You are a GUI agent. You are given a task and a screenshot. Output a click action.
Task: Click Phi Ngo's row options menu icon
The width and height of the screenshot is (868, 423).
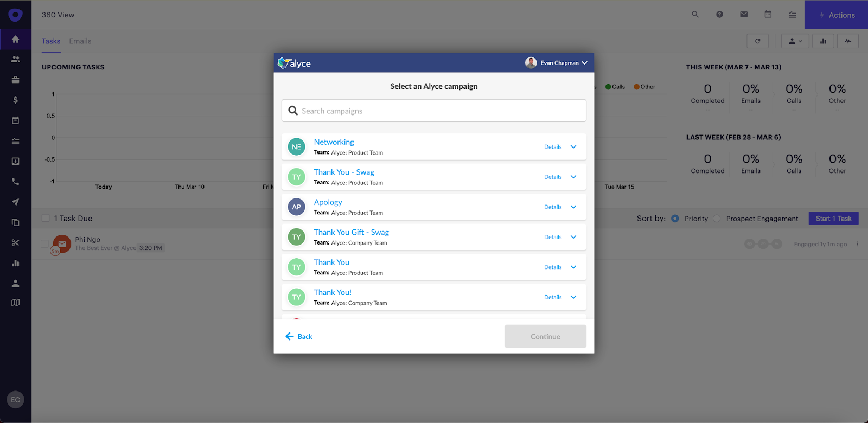(857, 244)
